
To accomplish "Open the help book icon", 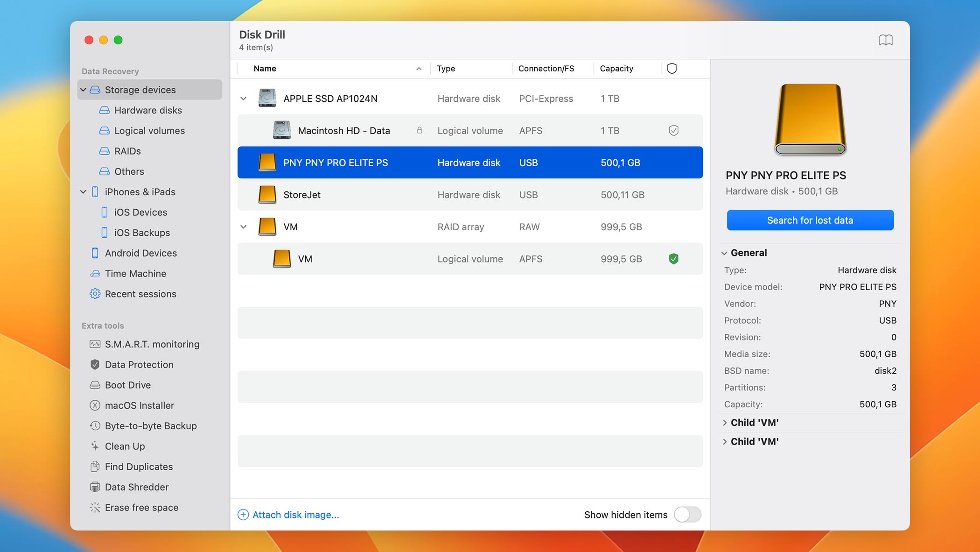I will coord(886,40).
